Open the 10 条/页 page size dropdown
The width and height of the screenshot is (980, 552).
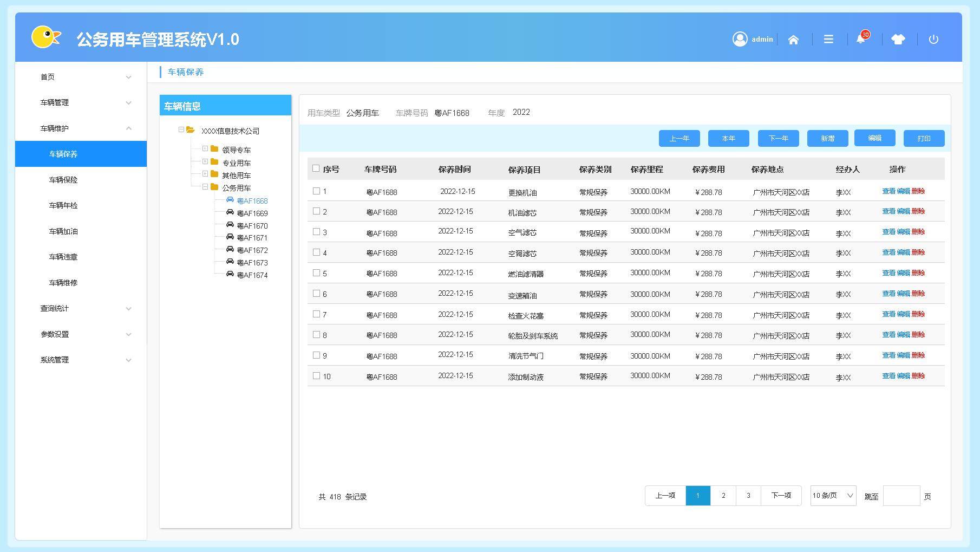pos(833,496)
